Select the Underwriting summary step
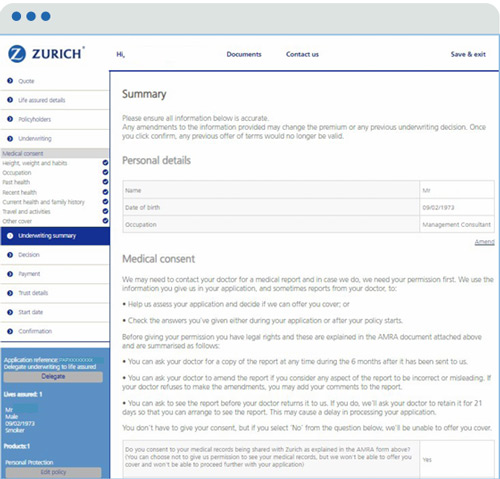The height and width of the screenshot is (479, 500). click(55, 236)
